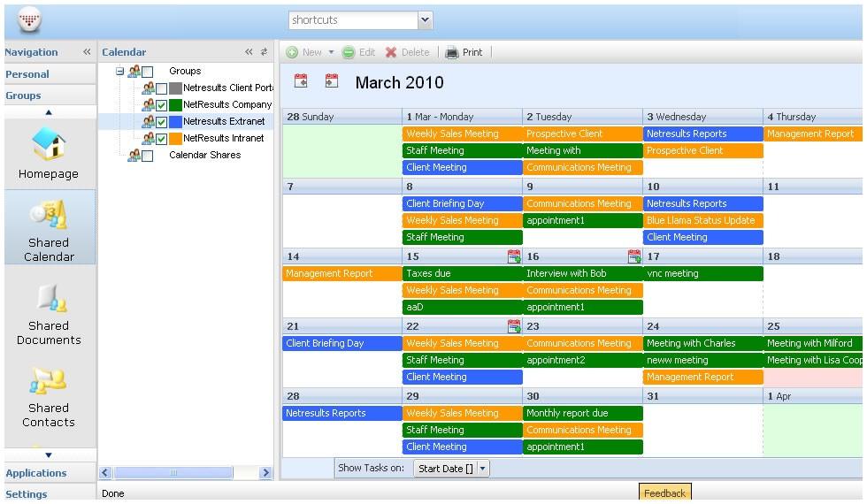Viewport: 867px width, 504px height.
Task: Open the Shared Documents icon
Action: (50, 315)
